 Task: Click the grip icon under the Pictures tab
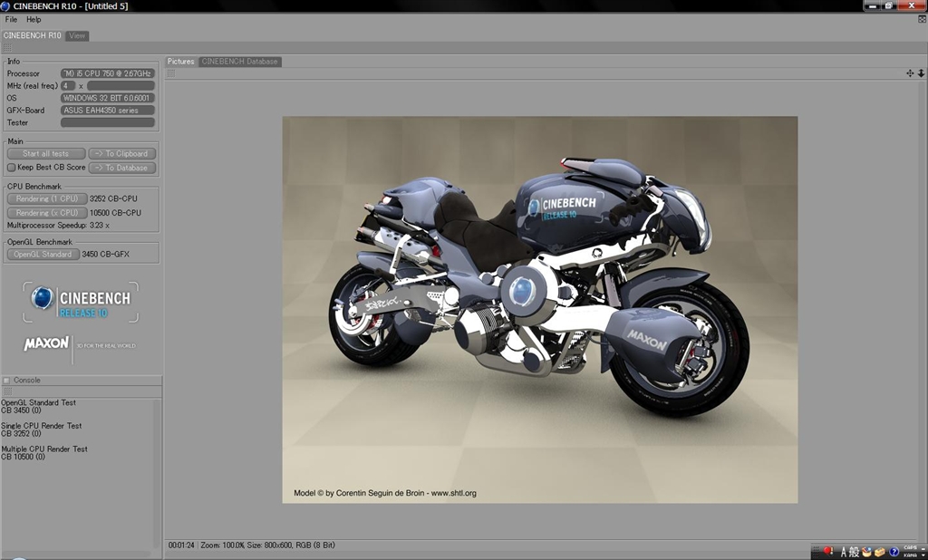170,73
